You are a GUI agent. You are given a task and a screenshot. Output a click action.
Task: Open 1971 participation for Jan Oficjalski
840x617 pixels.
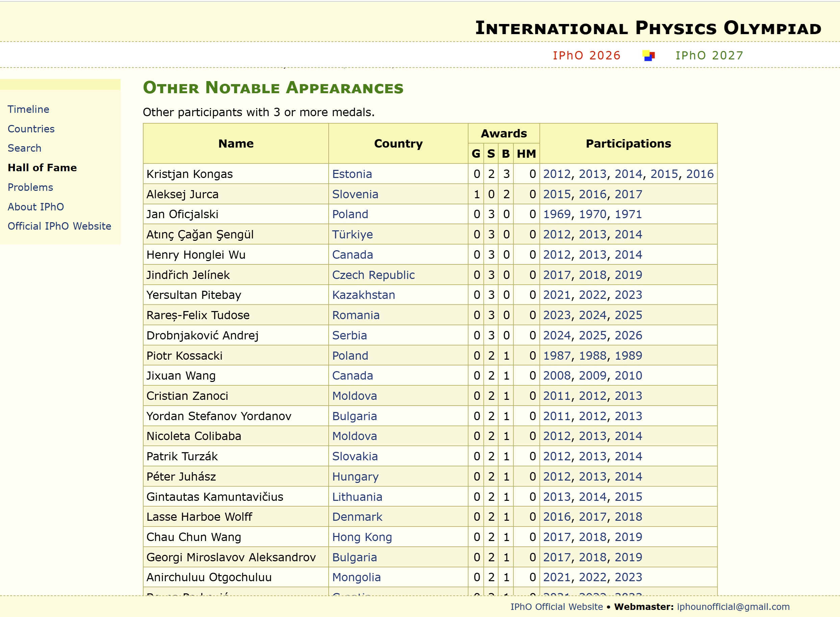point(629,214)
